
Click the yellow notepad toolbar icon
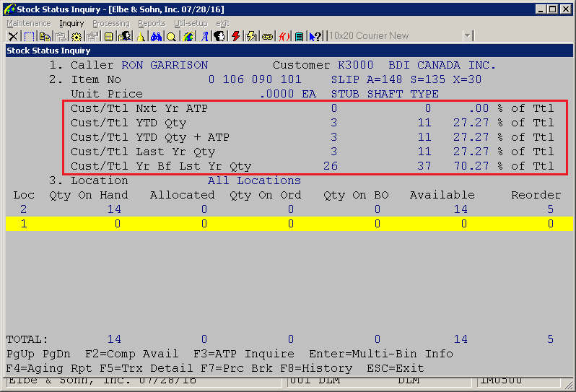(108, 36)
